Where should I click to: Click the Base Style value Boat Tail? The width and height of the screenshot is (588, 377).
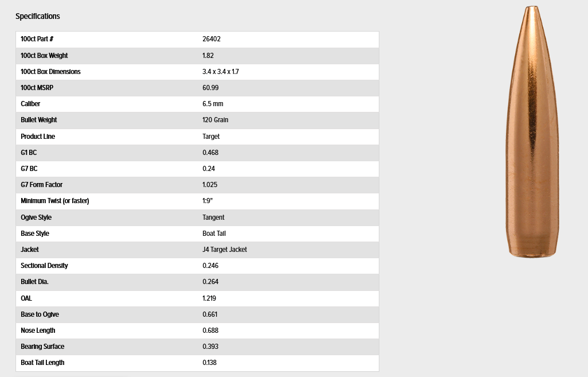(214, 234)
